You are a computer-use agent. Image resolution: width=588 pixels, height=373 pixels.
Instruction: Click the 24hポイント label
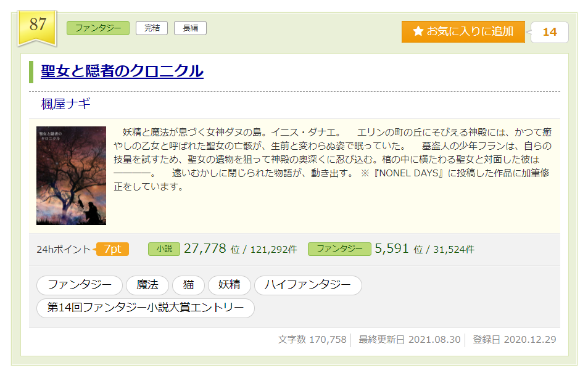click(x=64, y=249)
